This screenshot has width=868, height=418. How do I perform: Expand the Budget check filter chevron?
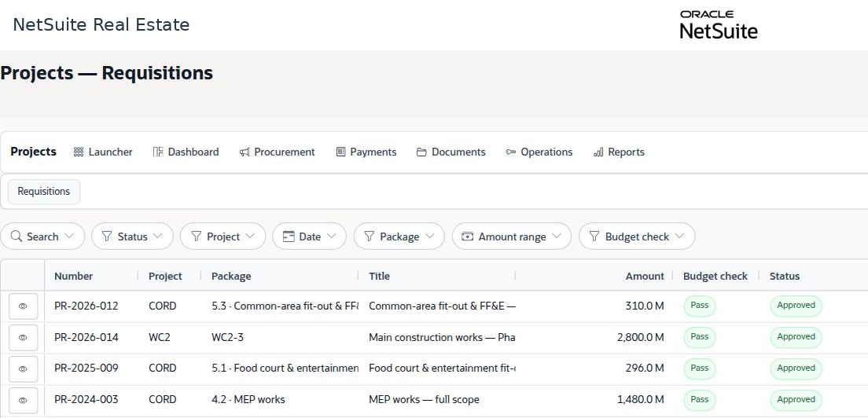(679, 236)
